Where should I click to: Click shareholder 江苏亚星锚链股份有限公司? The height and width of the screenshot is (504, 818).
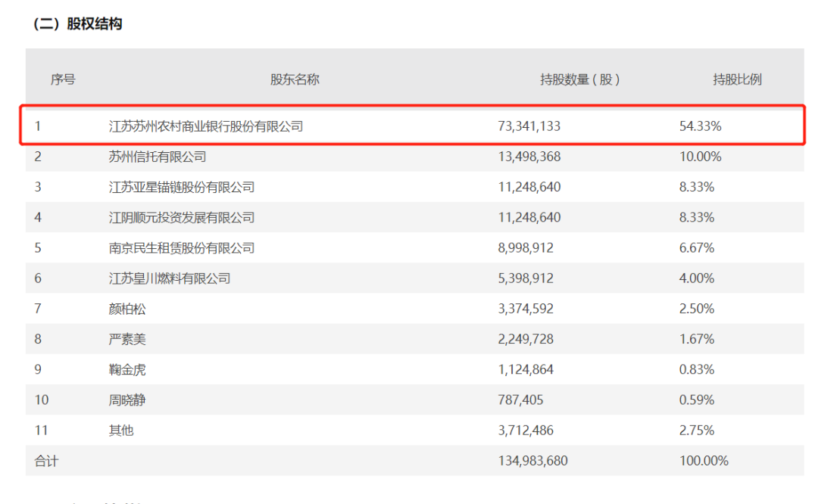182,187
